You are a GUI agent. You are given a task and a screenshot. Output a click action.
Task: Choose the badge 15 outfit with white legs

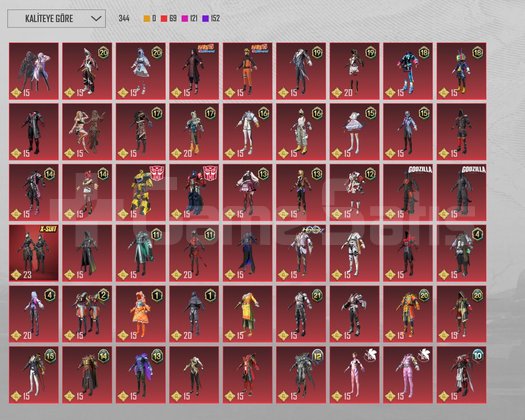(33, 375)
